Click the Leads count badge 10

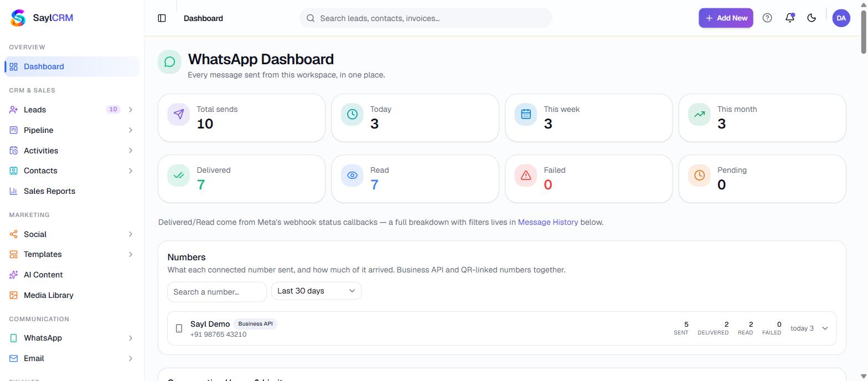coord(113,110)
